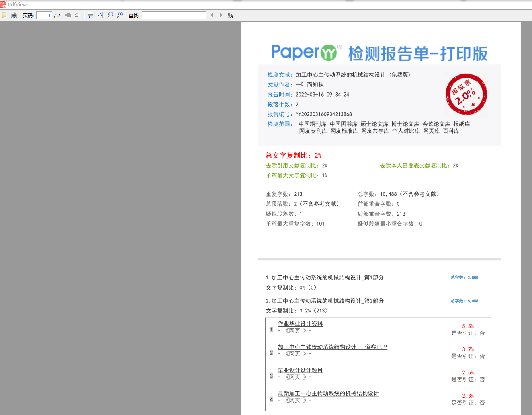Click the red 相似度 2.0% stamp
The height and width of the screenshot is (415, 532).
466,95
